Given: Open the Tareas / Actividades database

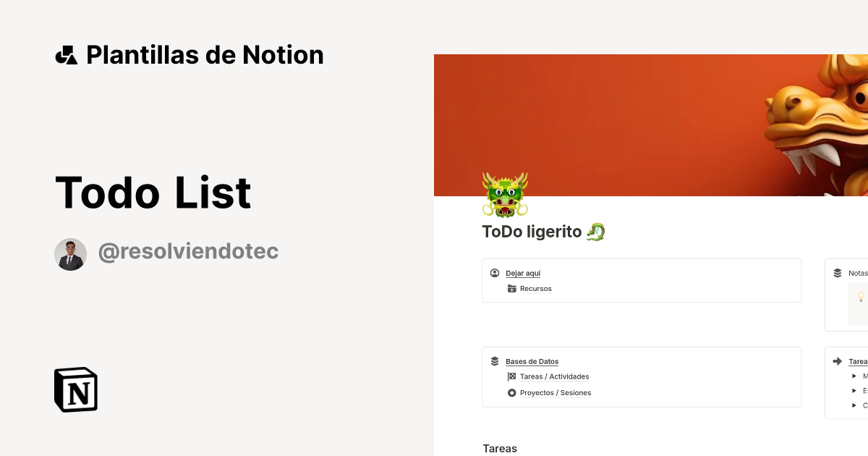Looking at the screenshot, I should [555, 376].
